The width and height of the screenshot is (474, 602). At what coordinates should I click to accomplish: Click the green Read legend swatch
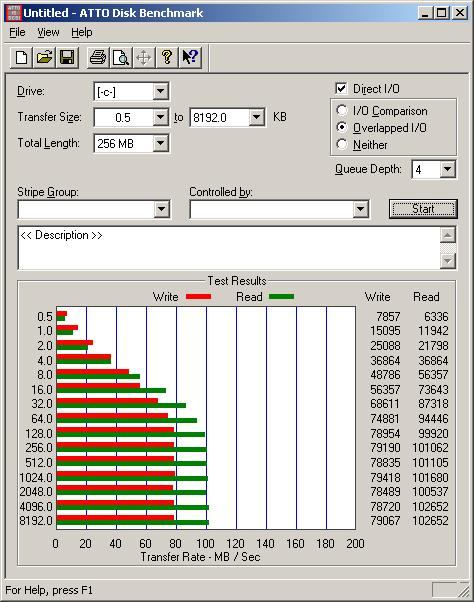click(x=282, y=296)
